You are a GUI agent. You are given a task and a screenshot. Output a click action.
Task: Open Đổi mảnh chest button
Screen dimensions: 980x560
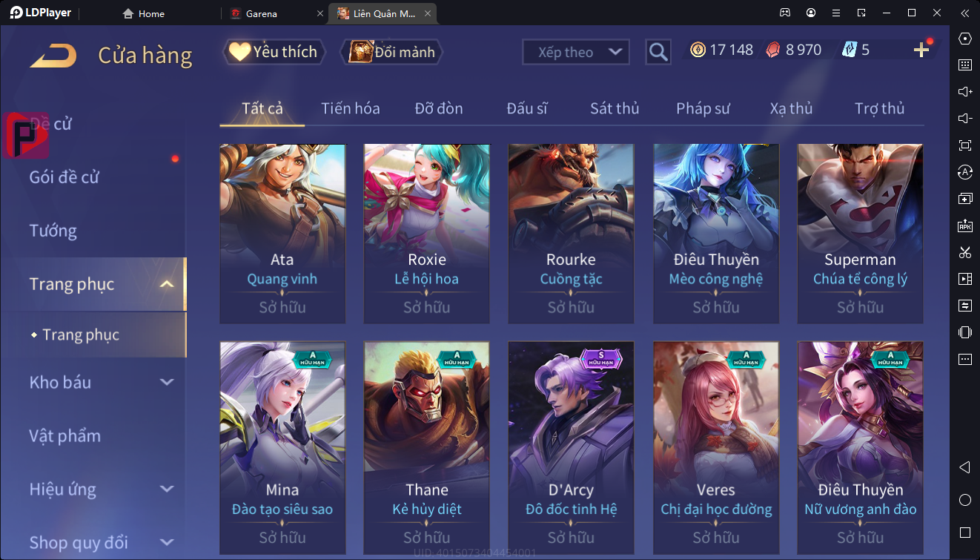(x=391, y=51)
